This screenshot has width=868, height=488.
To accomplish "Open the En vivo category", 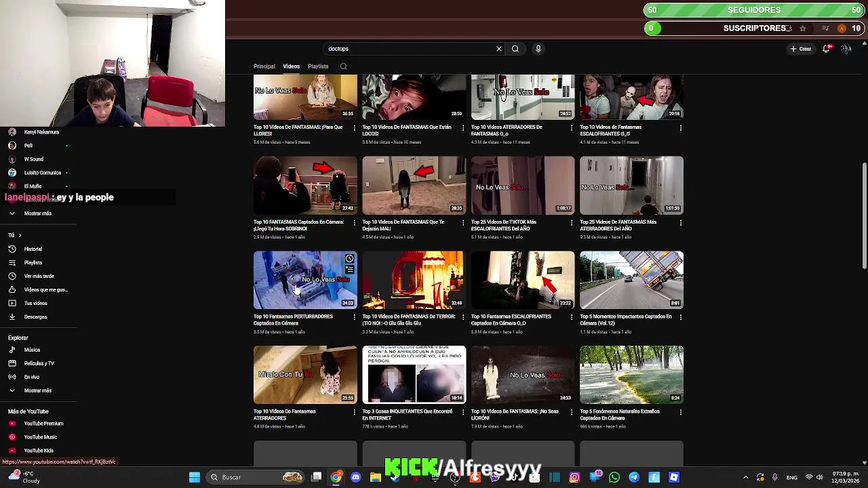I will pyautogui.click(x=31, y=377).
